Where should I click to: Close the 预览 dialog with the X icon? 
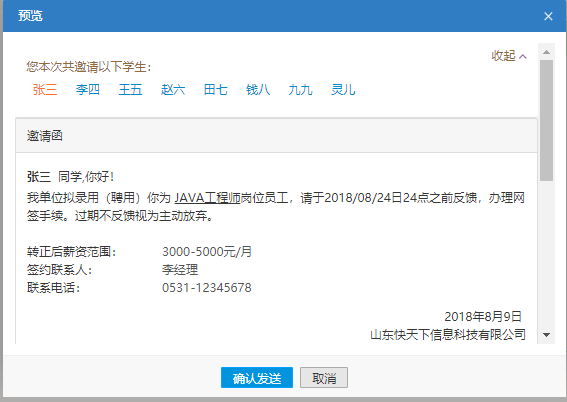[x=548, y=16]
